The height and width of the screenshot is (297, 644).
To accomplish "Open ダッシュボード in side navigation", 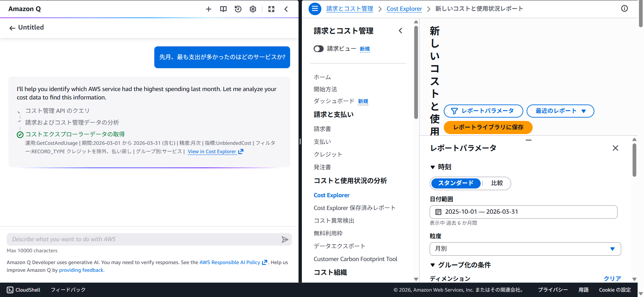I will (334, 101).
